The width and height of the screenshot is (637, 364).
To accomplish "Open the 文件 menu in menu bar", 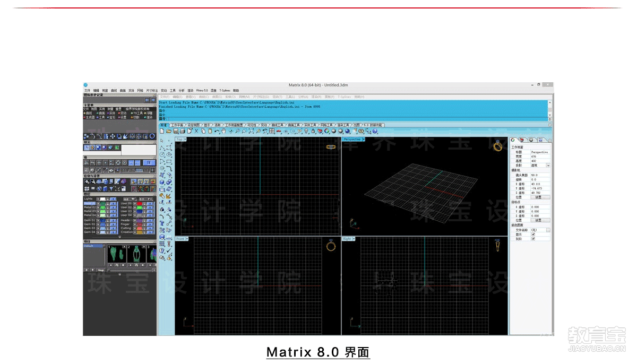I will (87, 91).
